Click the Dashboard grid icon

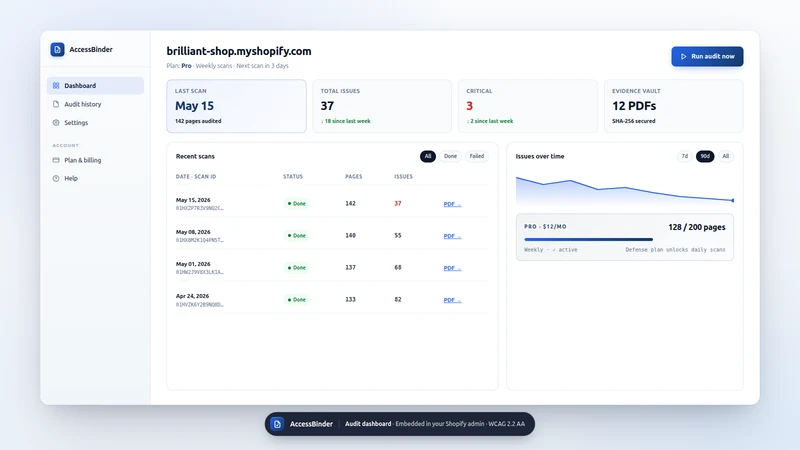click(x=56, y=86)
